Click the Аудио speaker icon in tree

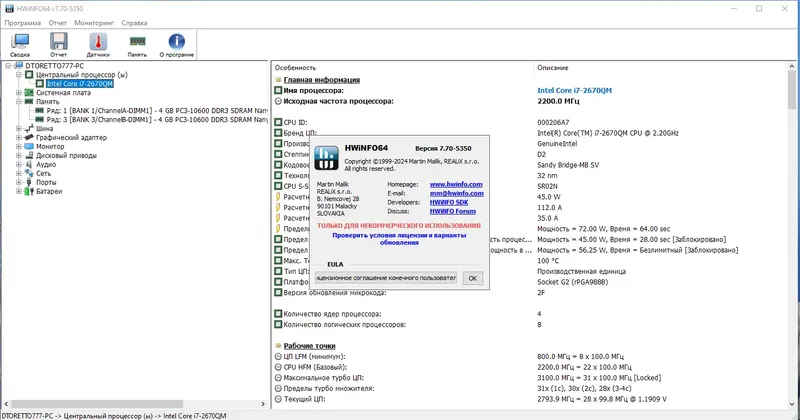[x=29, y=164]
